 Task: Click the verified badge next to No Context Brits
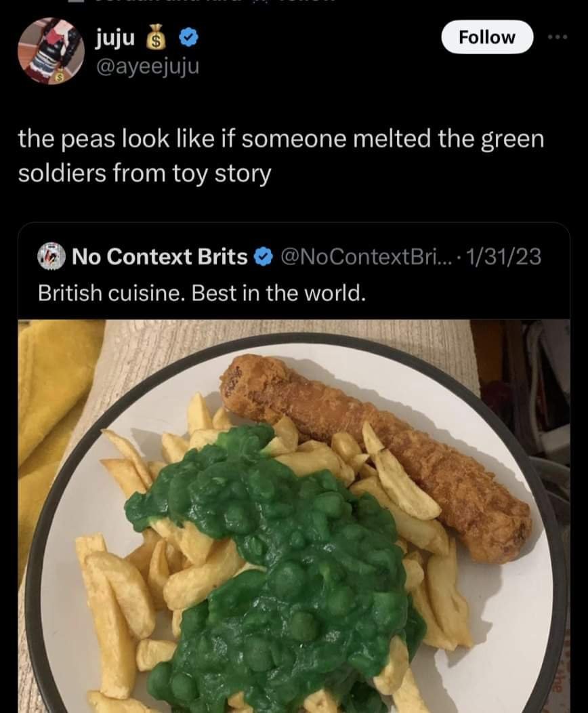263,257
